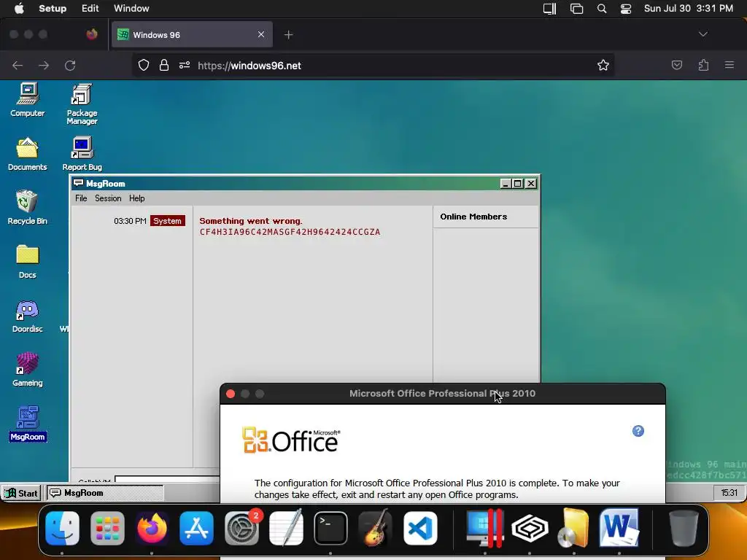Maximize the MsgRoom window
This screenshot has width=747, height=560.
[x=518, y=183]
